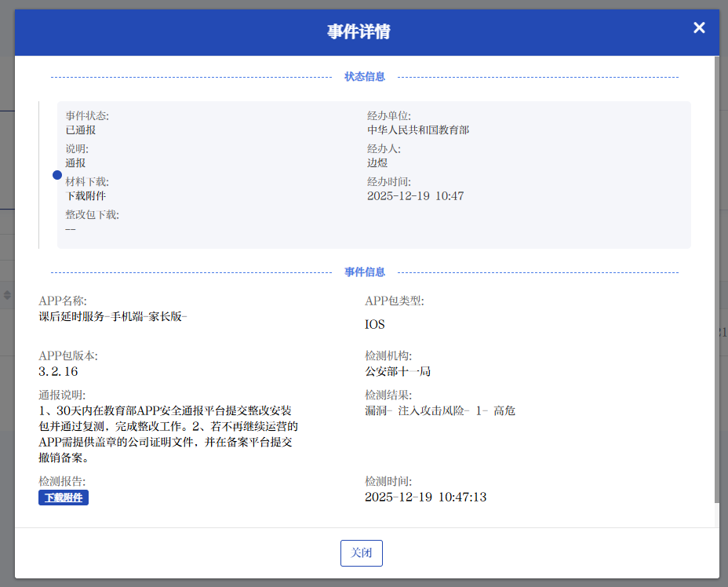The image size is (728, 587).
Task: Click the APP name 课后延时服务-手机端-家长版-
Action: point(113,316)
